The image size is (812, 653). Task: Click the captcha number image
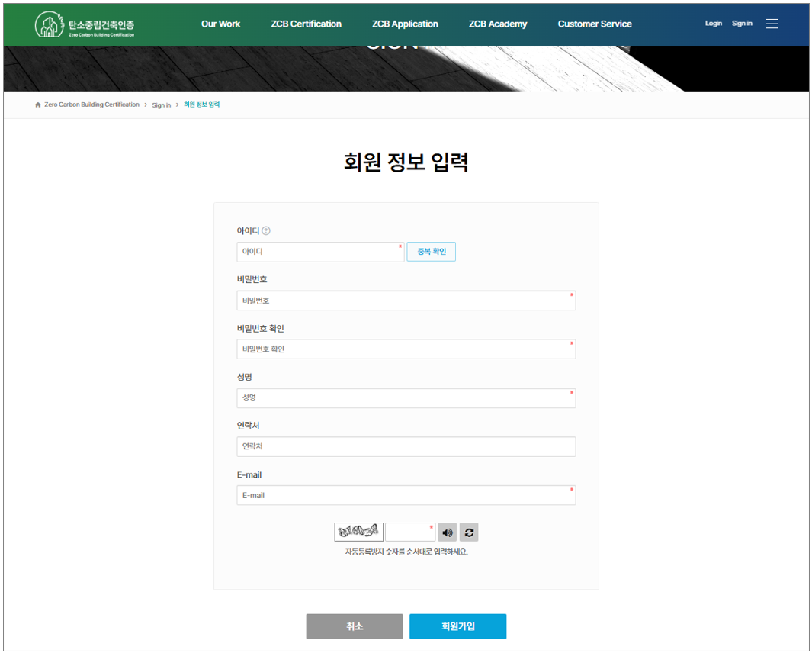[x=358, y=532]
